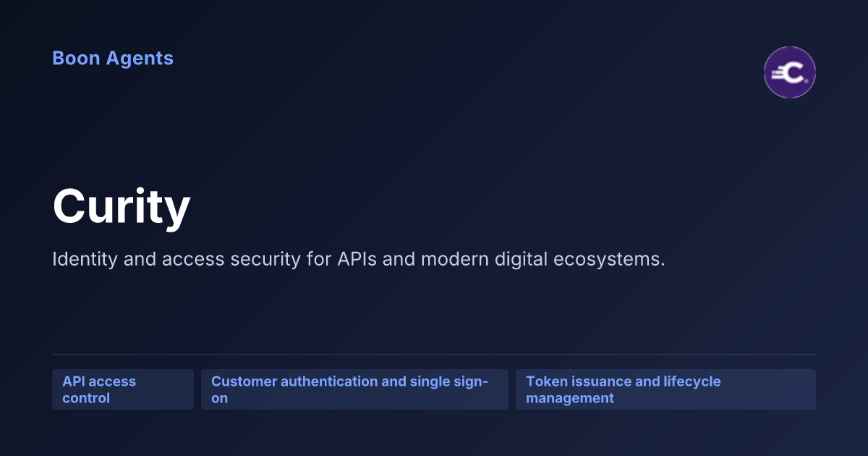Click the Curity purple circular logo
The image size is (868, 456).
point(790,72)
